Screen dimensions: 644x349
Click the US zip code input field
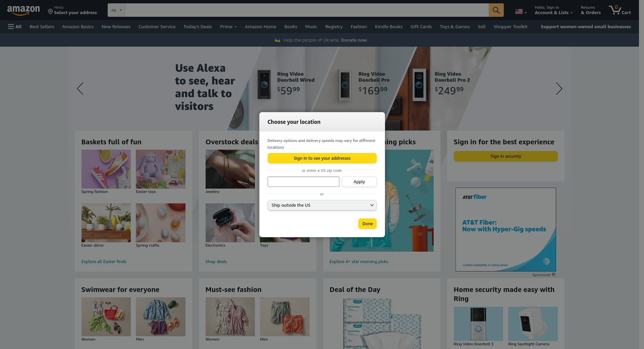pos(303,182)
